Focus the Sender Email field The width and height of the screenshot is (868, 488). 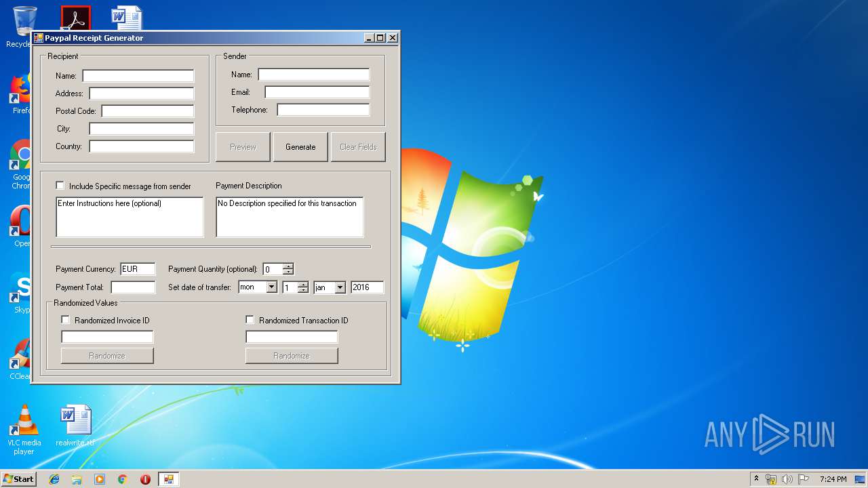tap(317, 92)
